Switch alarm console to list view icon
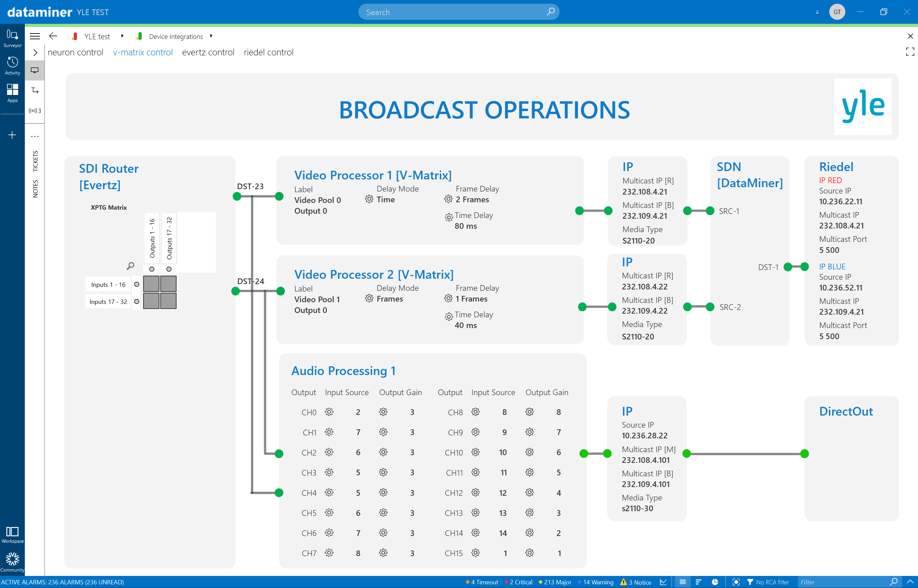918x588 pixels. [683, 582]
